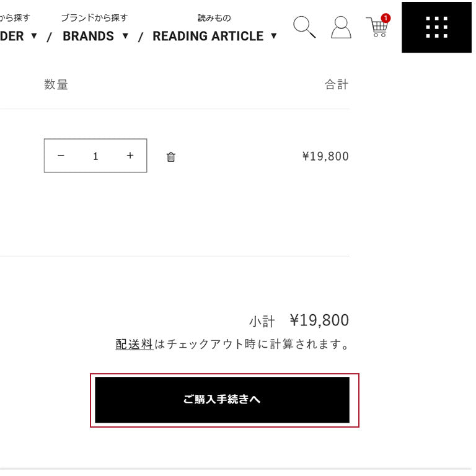476x476 pixels.
Task: Increase quantity with the plus button
Action: click(x=130, y=156)
